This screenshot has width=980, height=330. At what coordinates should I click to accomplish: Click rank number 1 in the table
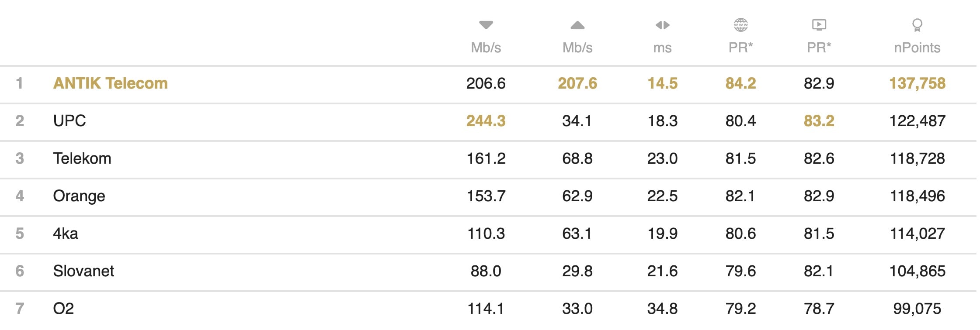point(19,83)
